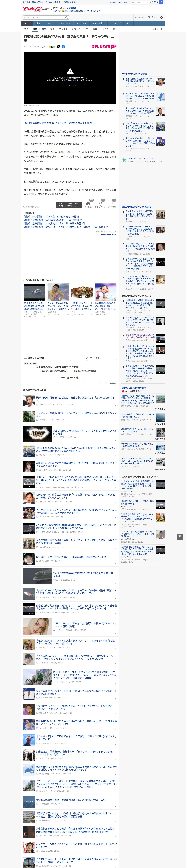
Task: Toggle the コメント非表示 checkbox
Action: click(102, 384)
